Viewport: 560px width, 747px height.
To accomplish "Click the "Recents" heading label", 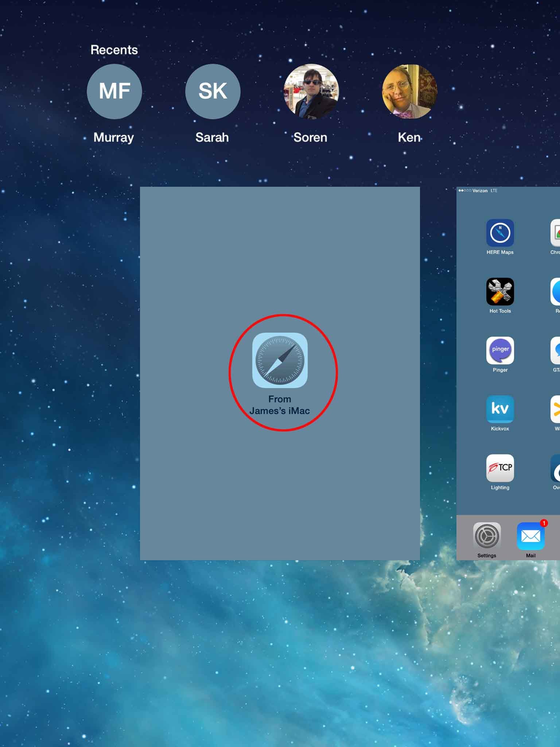I will coord(114,50).
